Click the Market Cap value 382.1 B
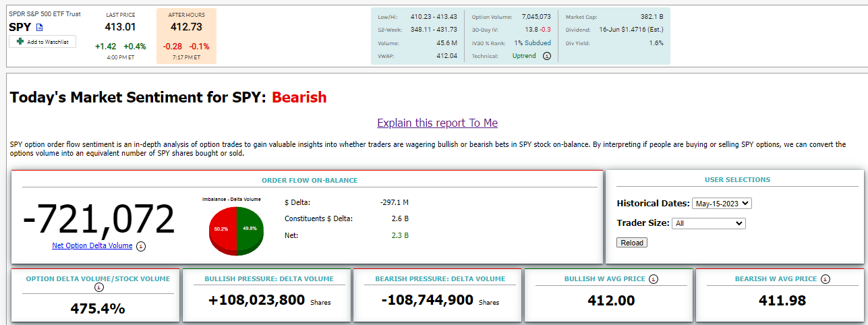This screenshot has width=868, height=325. point(652,16)
